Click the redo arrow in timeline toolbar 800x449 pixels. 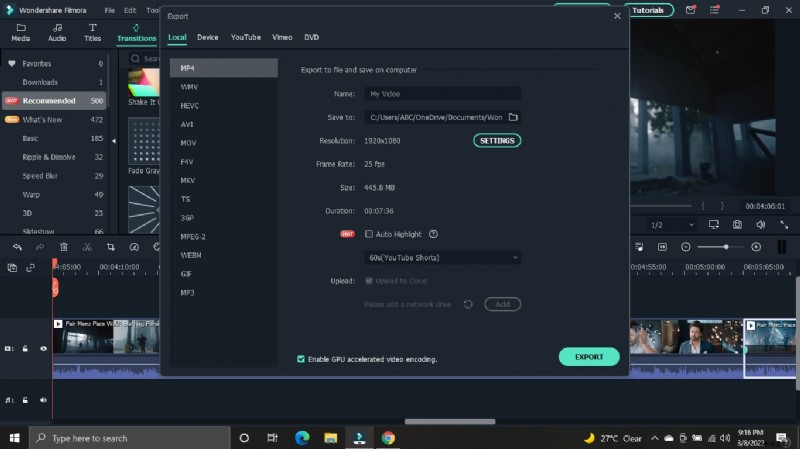[x=40, y=247]
